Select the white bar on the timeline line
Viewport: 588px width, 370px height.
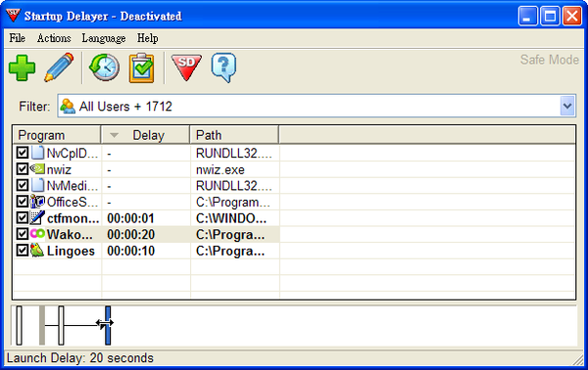pos(61,325)
